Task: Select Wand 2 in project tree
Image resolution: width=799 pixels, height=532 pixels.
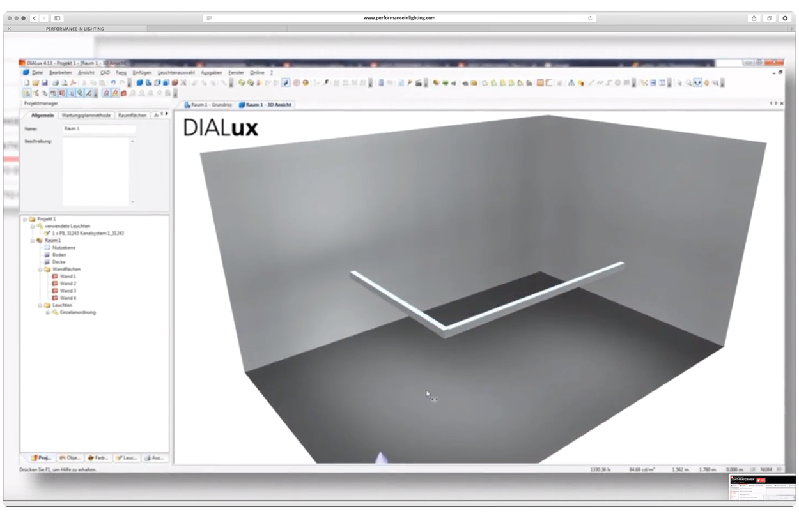Action: point(68,283)
